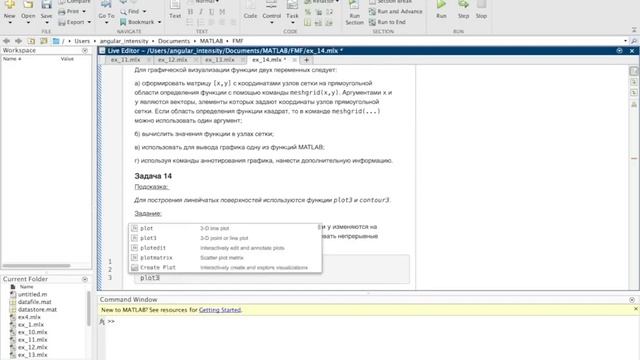Click Documents in the address path
The image size is (640, 360).
(x=174, y=41)
